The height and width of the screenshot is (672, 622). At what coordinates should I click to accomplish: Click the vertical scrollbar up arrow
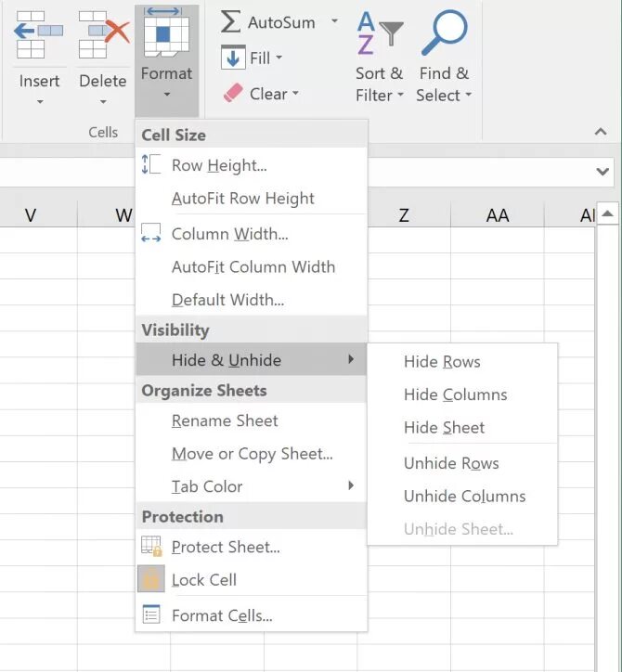[x=607, y=214]
